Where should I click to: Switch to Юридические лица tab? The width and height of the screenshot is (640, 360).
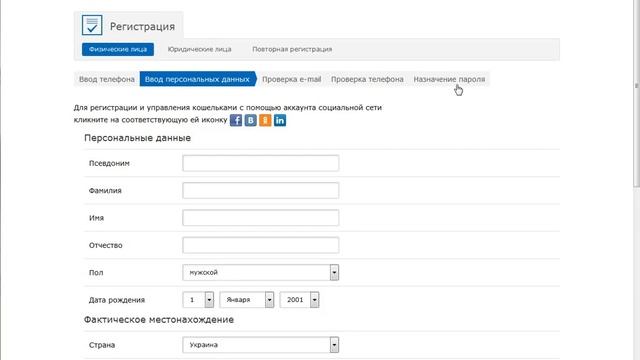pos(200,49)
